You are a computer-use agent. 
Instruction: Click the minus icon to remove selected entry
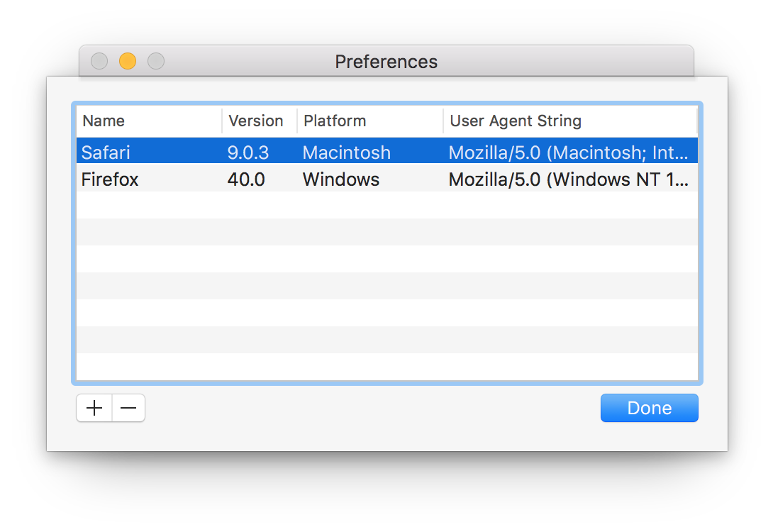tap(128, 408)
